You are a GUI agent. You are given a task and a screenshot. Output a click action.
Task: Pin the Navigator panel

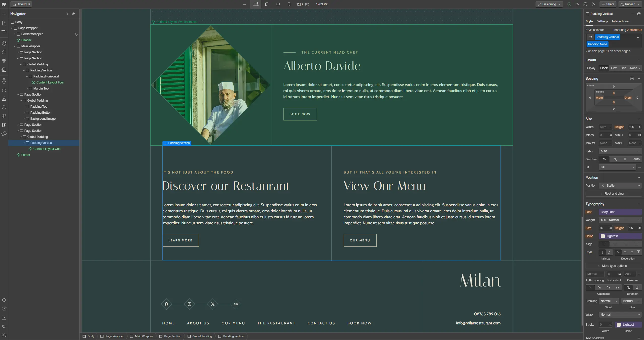[x=73, y=14]
